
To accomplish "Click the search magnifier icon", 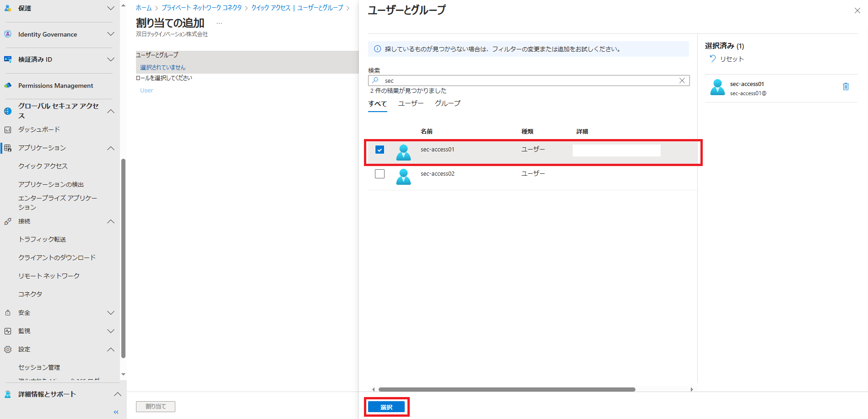I will pyautogui.click(x=375, y=81).
